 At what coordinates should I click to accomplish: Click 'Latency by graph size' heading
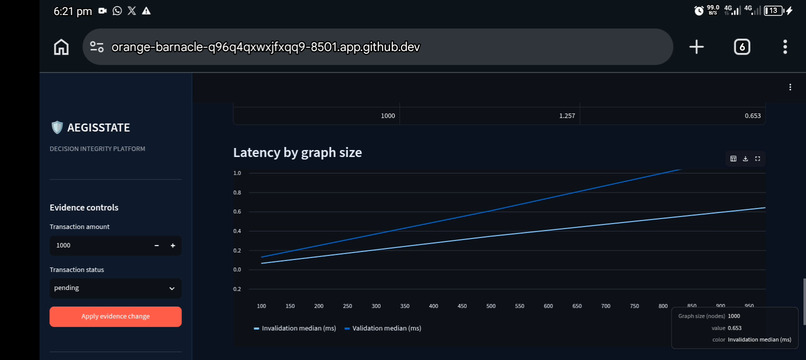298,153
